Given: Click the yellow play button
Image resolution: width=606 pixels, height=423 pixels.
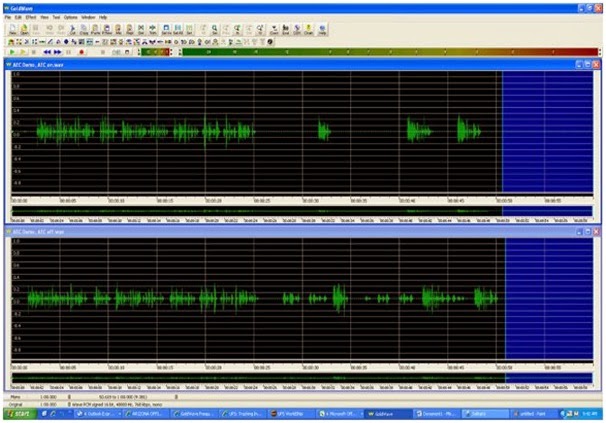Looking at the screenshot, I should 23,52.
